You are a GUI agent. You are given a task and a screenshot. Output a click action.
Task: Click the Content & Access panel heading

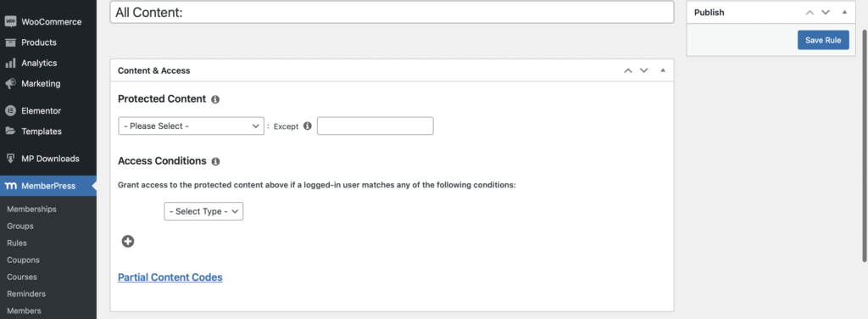(154, 70)
